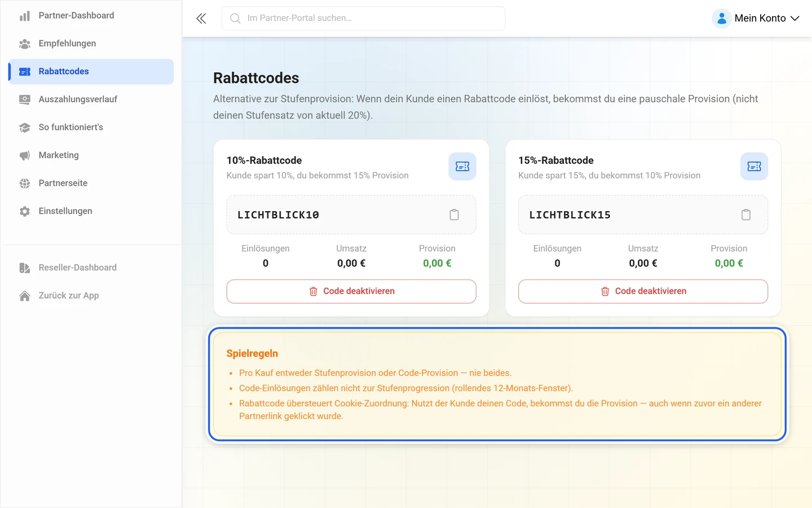Click 'Kunde spart 15%, du bekommst 10% Provision'
Image resolution: width=812 pixels, height=508 pixels.
[x=609, y=176]
